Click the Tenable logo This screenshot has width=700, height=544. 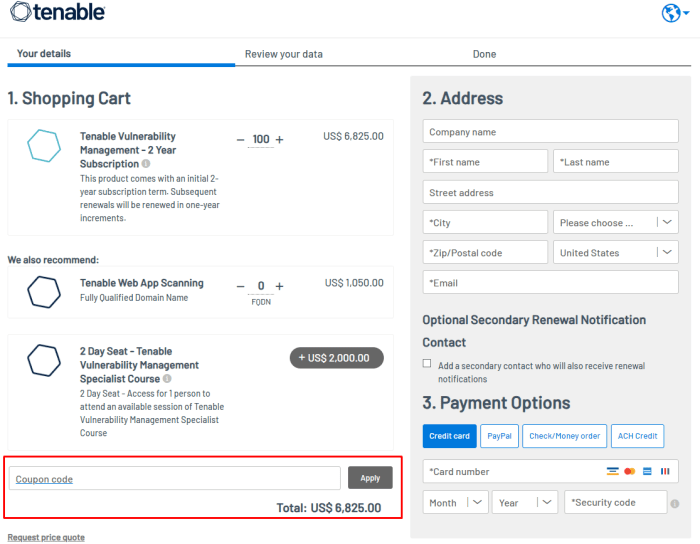pyautogui.click(x=58, y=12)
